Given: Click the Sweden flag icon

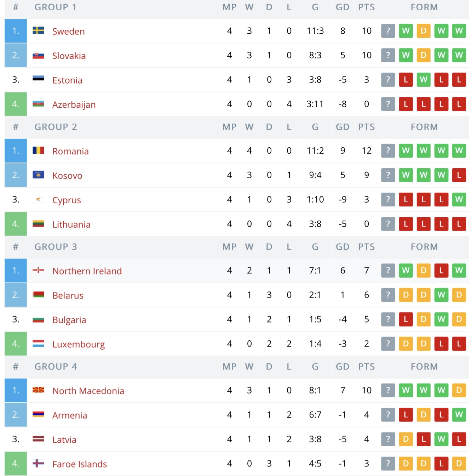Looking at the screenshot, I should 38,30.
